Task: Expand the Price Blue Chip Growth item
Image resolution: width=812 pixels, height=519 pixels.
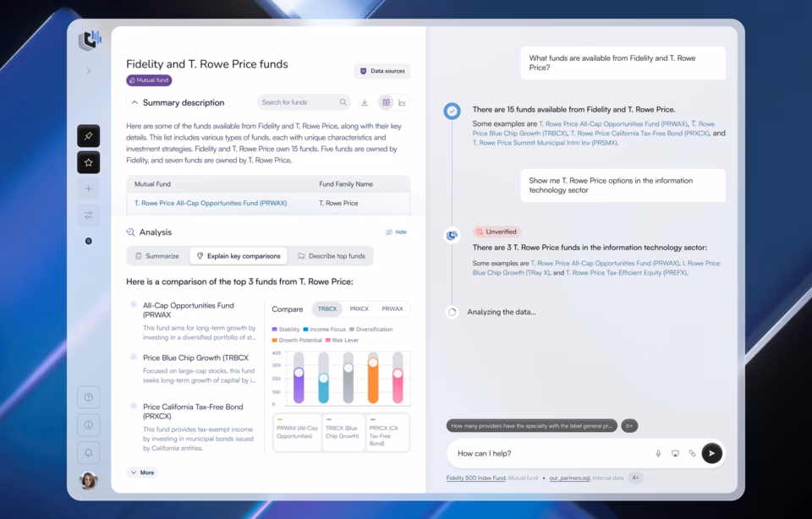Action: pos(133,357)
